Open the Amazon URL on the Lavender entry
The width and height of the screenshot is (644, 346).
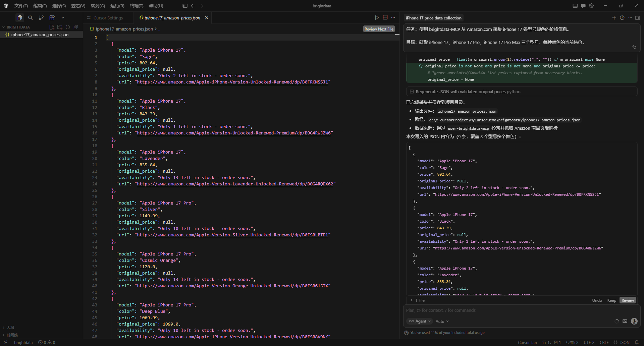pos(235,184)
